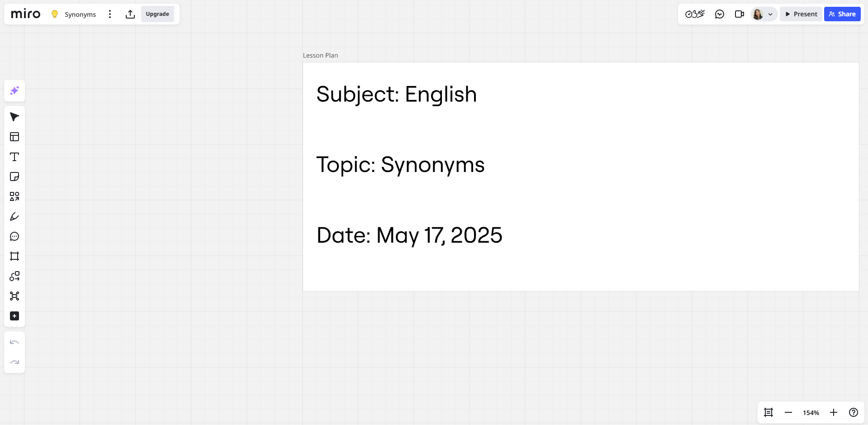Select the Text tool

pyautogui.click(x=14, y=157)
